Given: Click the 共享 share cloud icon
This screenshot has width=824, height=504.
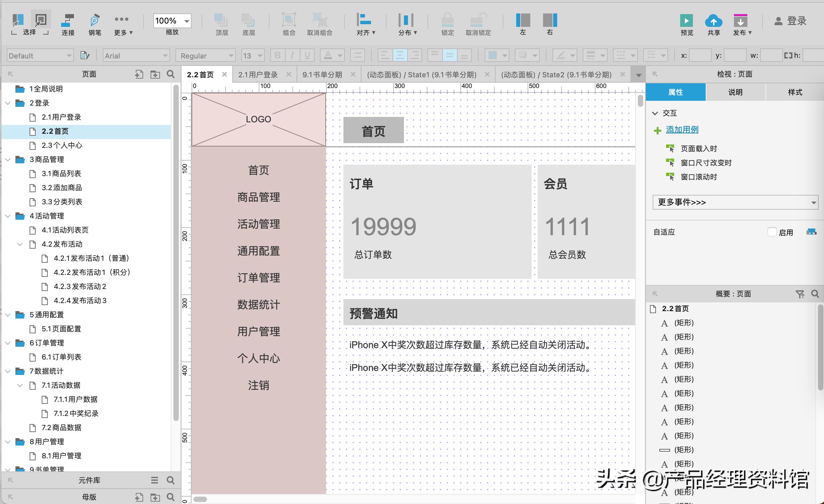Looking at the screenshot, I should click(714, 21).
